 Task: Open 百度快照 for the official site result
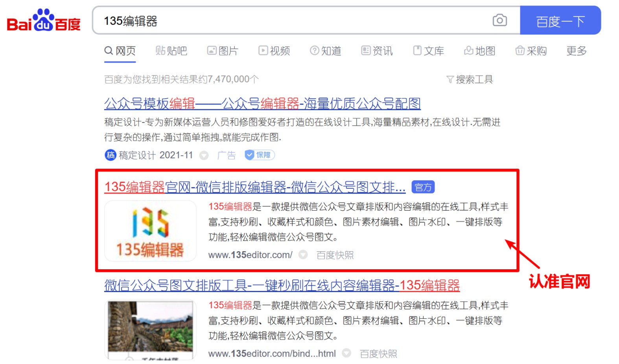[335, 255]
